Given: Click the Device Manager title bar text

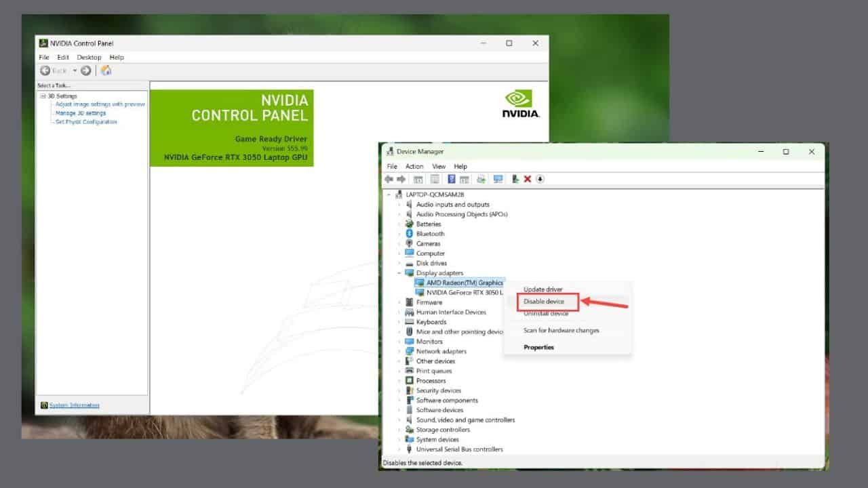Looking at the screenshot, I should pos(420,152).
